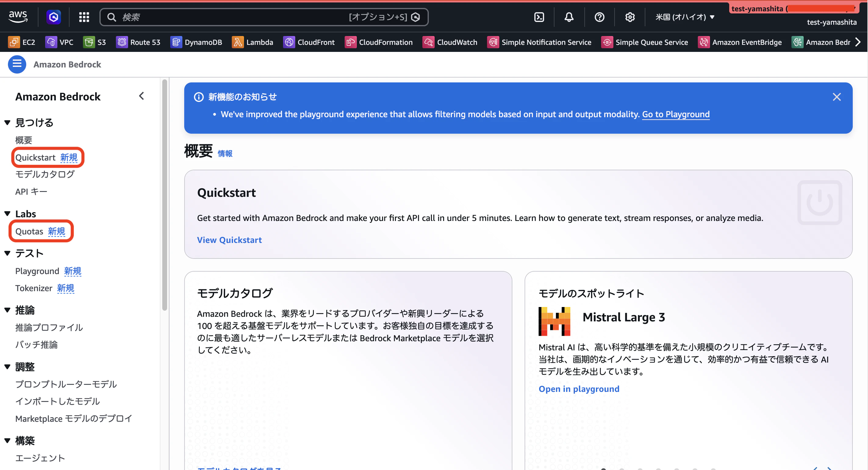Dismiss the new feature announcement banner
The image size is (868, 470).
click(837, 97)
